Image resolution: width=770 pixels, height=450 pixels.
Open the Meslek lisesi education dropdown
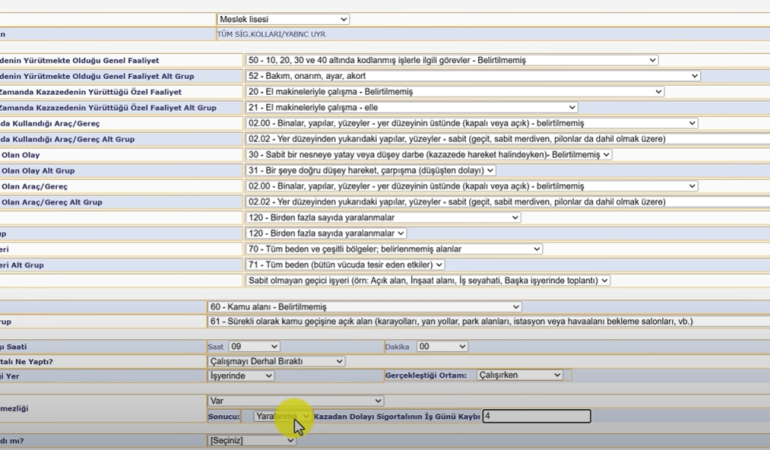coord(283,19)
